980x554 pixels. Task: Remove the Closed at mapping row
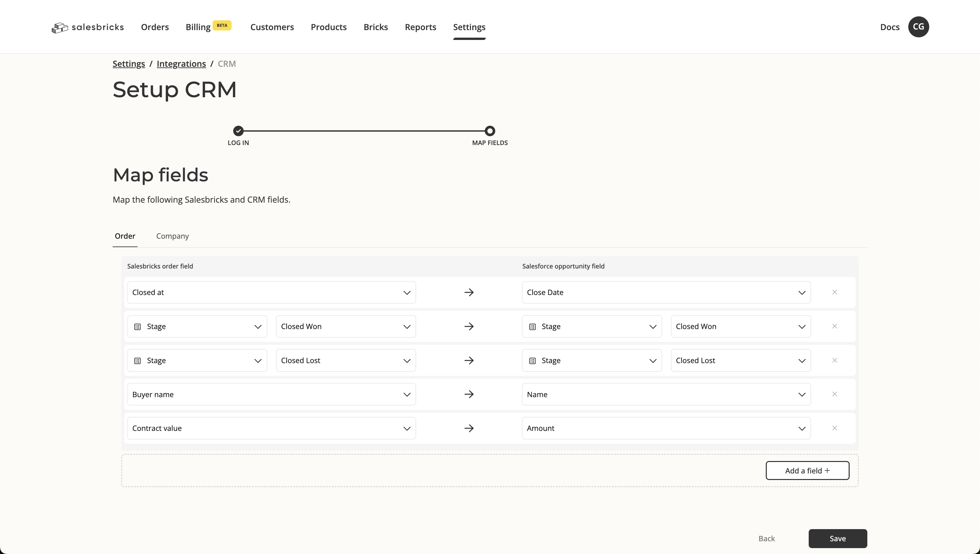[x=834, y=292]
